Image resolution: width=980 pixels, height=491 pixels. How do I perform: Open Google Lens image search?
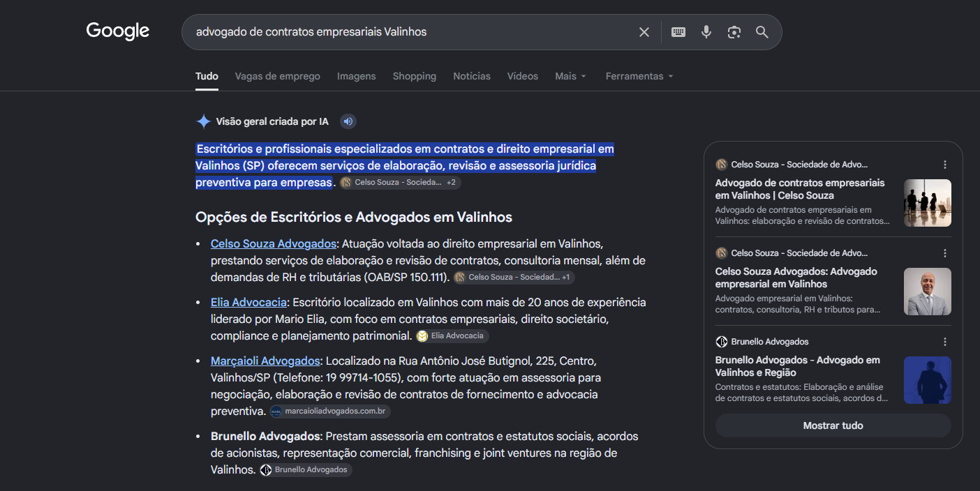(x=734, y=32)
